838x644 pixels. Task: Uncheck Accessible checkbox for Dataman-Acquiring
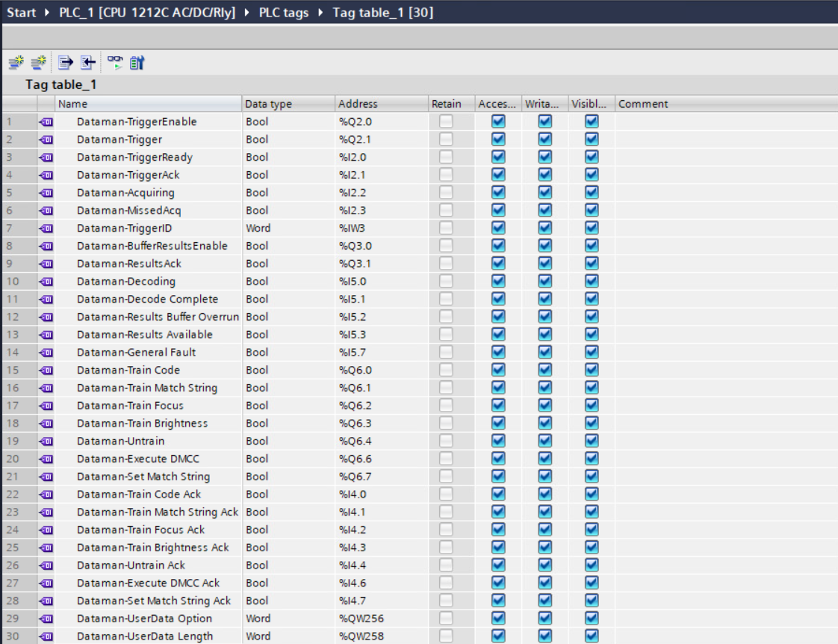pos(498,193)
